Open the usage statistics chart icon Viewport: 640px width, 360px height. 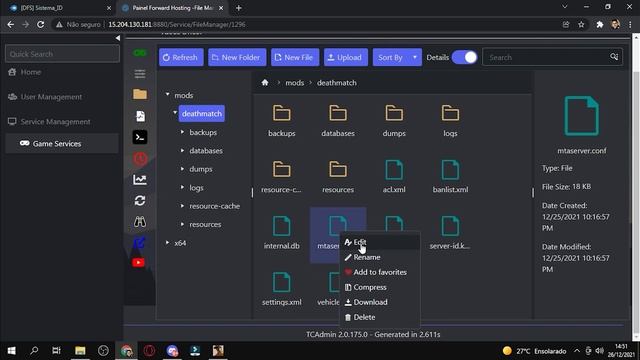[x=140, y=180]
